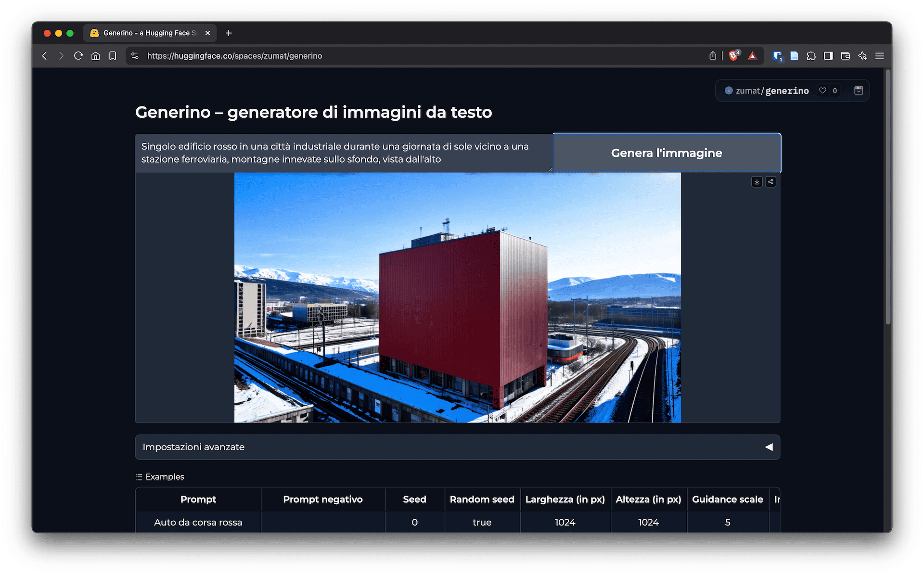Open the zumat user profile link
924x575 pixels.
pos(747,90)
